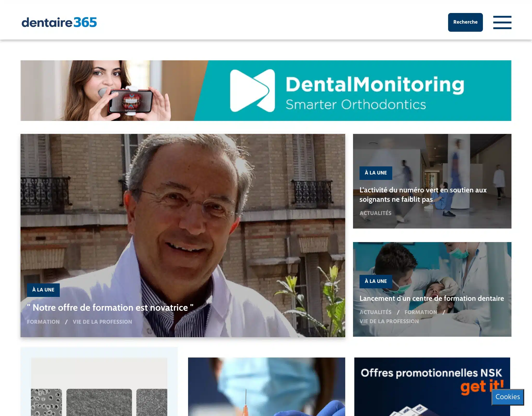Select ACTUALITÉS tag on numéro vert article

[x=375, y=213]
